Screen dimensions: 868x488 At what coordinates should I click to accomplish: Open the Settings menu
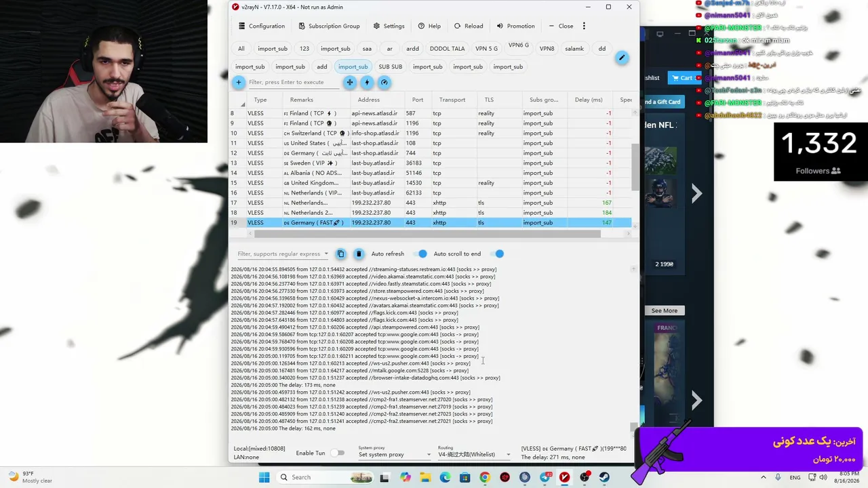pyautogui.click(x=389, y=26)
